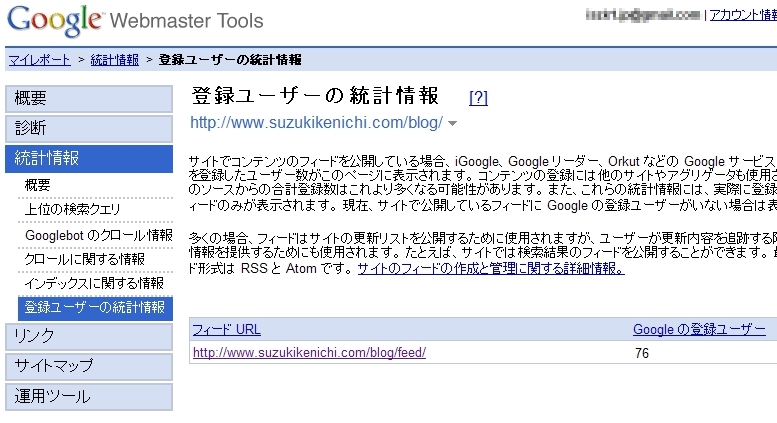Viewport: 777px width, 423px height.
Task: Open クロールに関する情報 sidebar item
Action: pos(85,259)
